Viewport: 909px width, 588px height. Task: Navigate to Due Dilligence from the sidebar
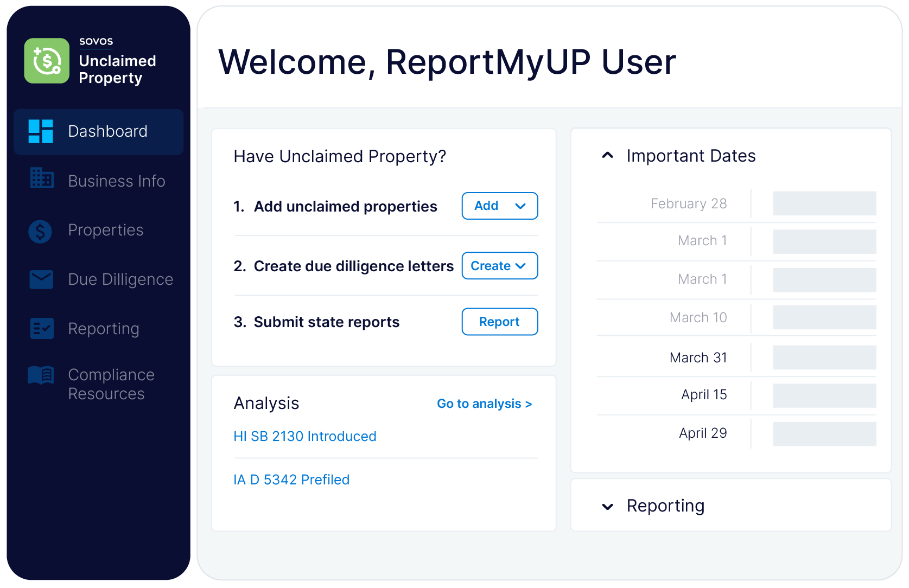119,279
